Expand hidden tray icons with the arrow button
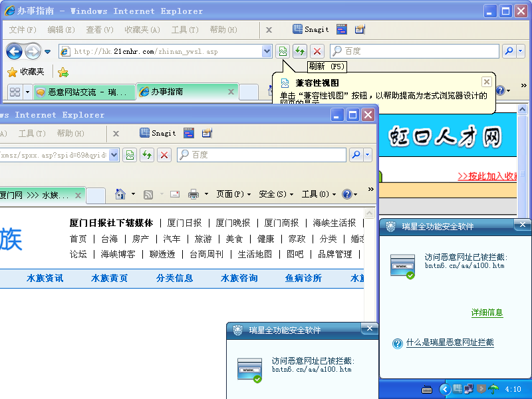532x399 pixels. pyautogui.click(x=445, y=389)
